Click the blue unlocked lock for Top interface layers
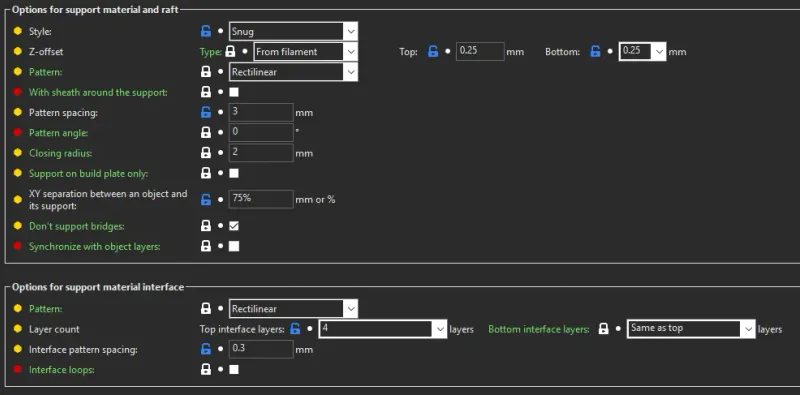This screenshot has width=800, height=395. tap(295, 329)
